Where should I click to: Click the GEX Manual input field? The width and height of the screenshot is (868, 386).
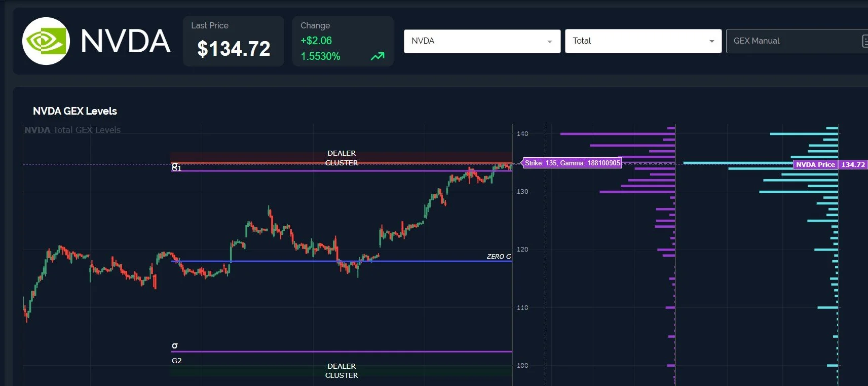797,41
